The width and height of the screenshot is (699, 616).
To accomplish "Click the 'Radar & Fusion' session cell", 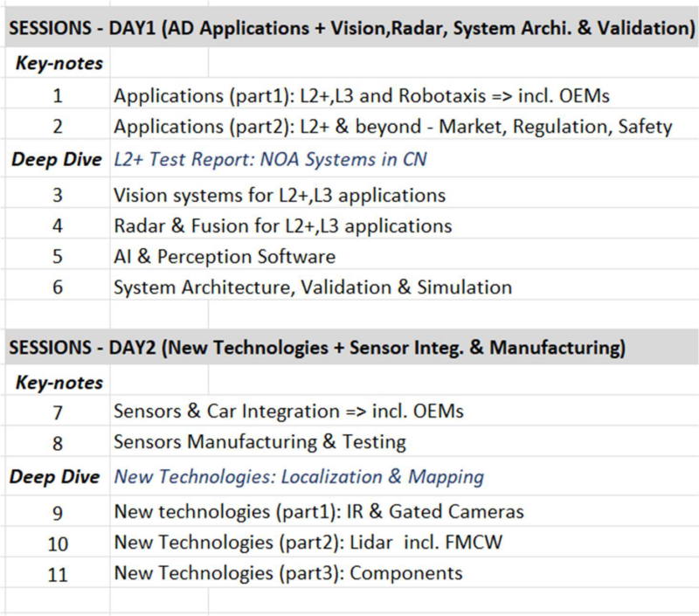I will (282, 226).
